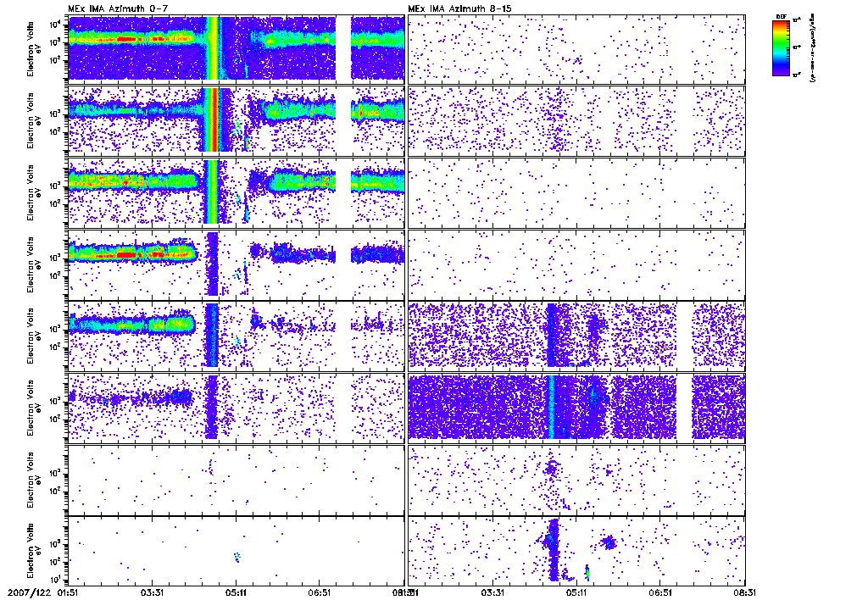Click '03:31' tick under Azimuth 8-15 column
Viewport: 868px width, 600px height.
coord(492,593)
